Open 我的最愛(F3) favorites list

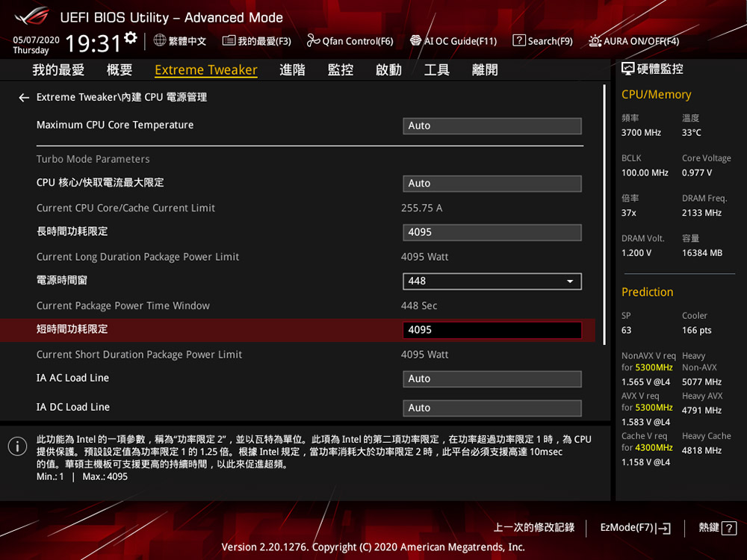(257, 41)
